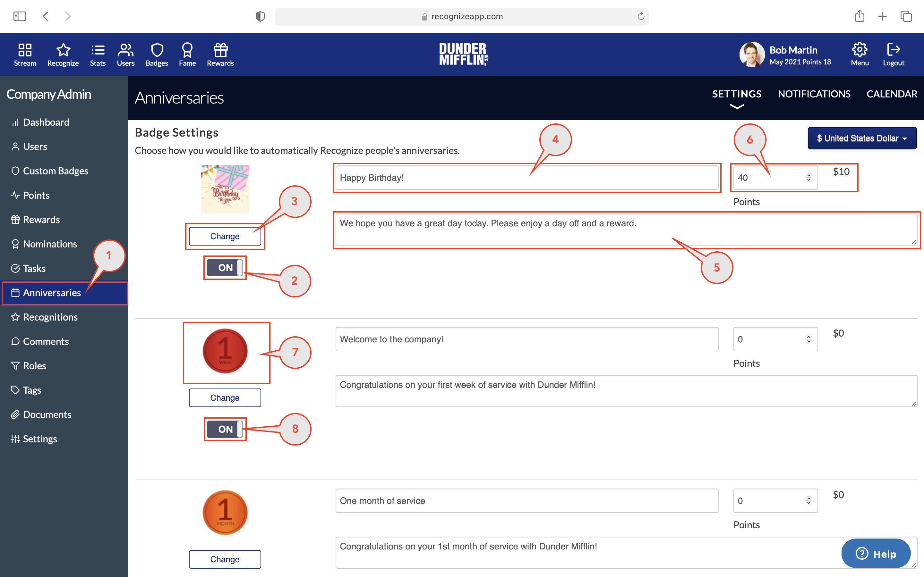The image size is (924, 577).
Task: Open the Menu gear icon
Action: coord(860,50)
